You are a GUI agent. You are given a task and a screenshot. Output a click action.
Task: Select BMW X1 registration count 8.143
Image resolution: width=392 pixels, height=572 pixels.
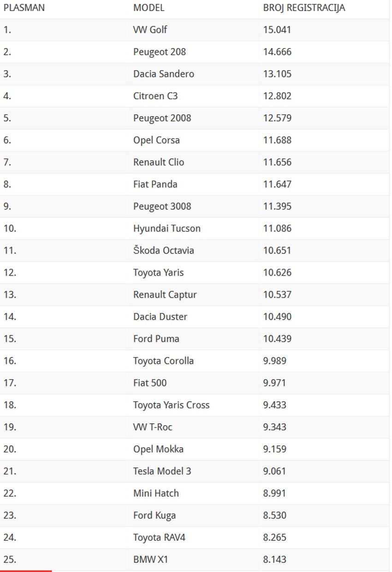[274, 560]
